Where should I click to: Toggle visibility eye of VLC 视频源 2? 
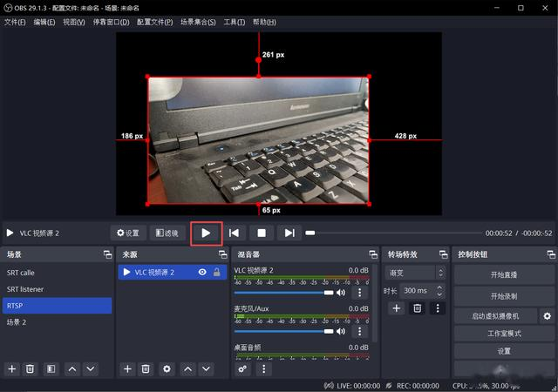(x=202, y=273)
